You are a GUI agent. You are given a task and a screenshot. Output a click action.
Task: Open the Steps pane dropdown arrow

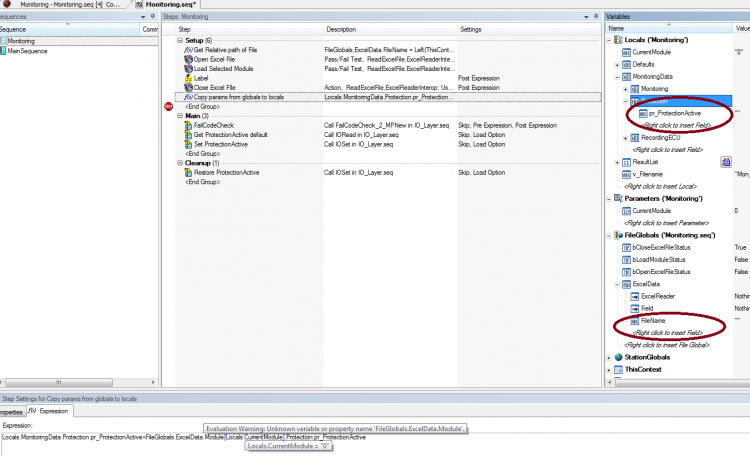click(x=586, y=17)
